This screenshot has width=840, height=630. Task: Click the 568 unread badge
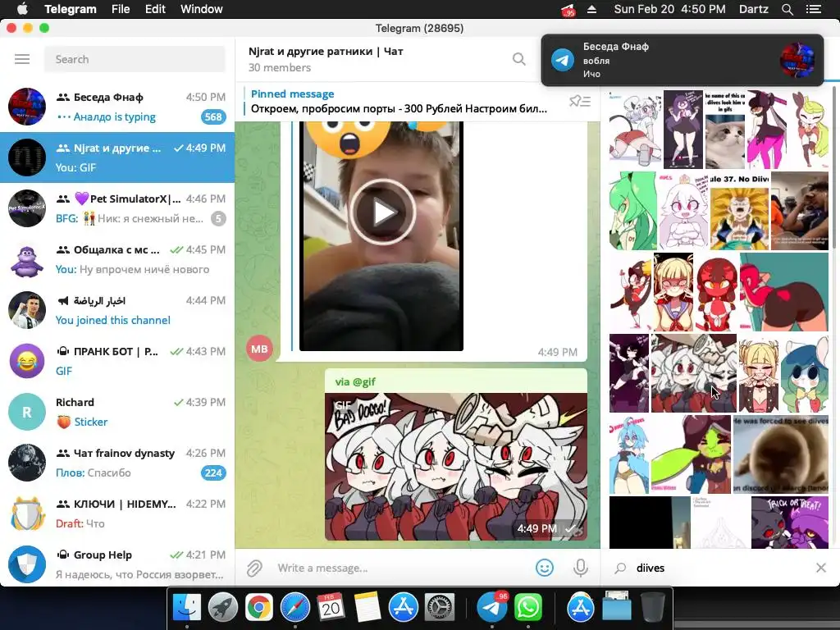[x=213, y=116]
